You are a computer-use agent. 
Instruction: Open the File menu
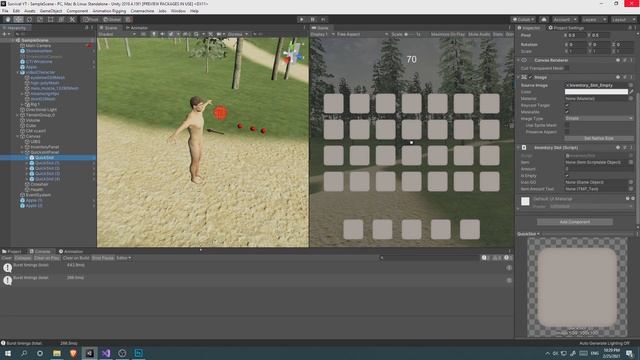tap(5, 11)
